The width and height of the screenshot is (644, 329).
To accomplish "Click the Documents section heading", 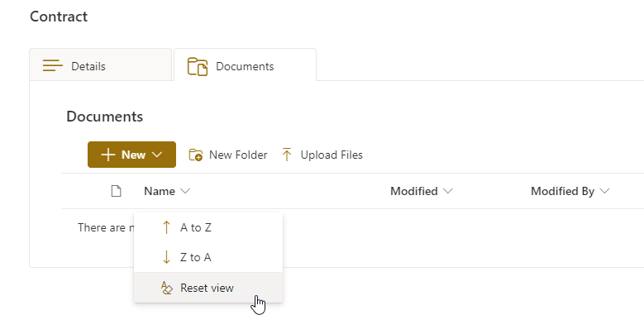I will 105,117.
